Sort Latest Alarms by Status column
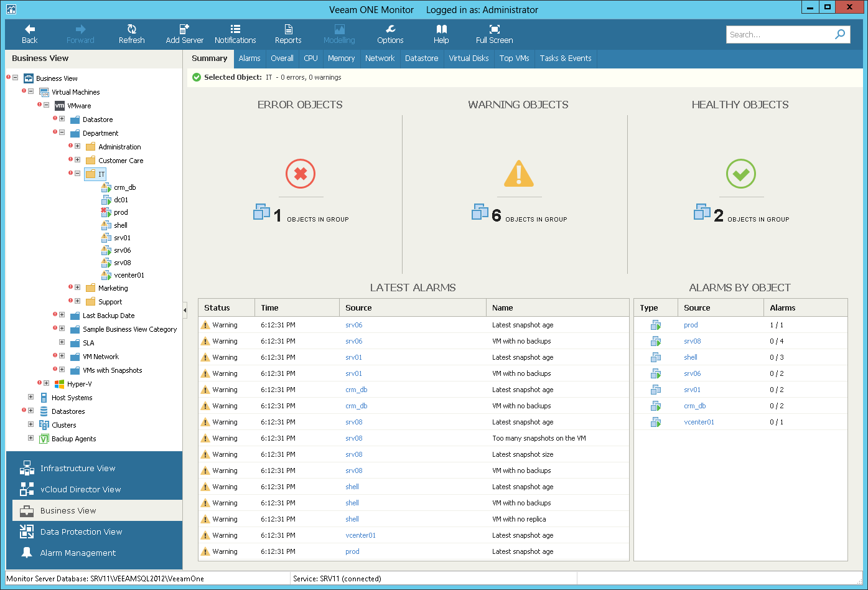The height and width of the screenshot is (590, 868). tap(226, 307)
